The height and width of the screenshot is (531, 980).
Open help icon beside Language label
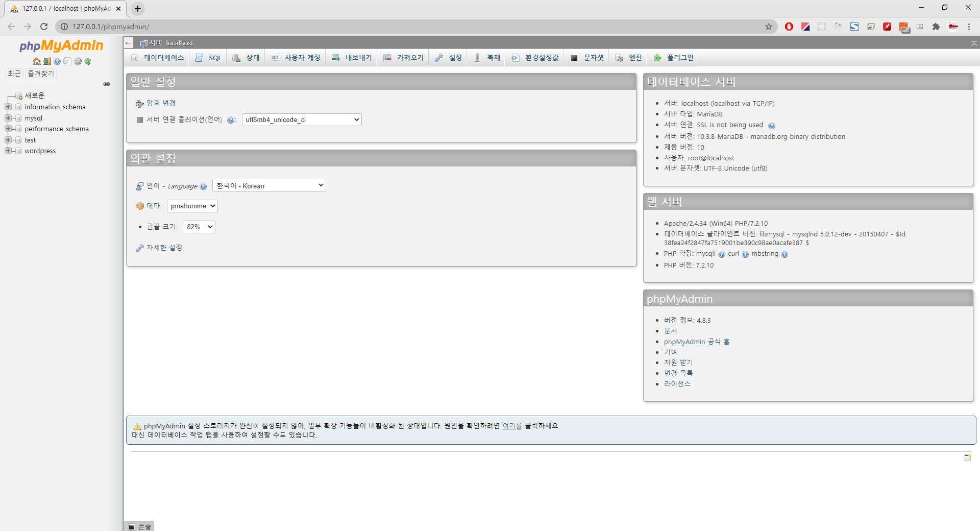[x=203, y=186]
